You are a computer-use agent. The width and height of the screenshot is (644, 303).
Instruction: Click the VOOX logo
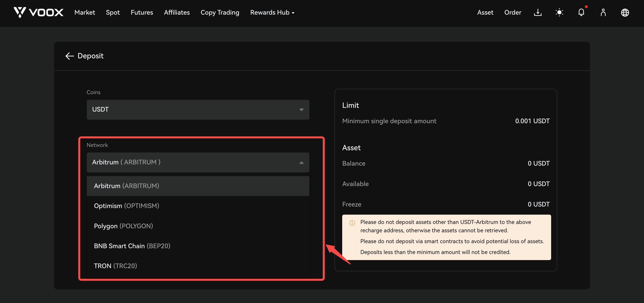click(38, 12)
